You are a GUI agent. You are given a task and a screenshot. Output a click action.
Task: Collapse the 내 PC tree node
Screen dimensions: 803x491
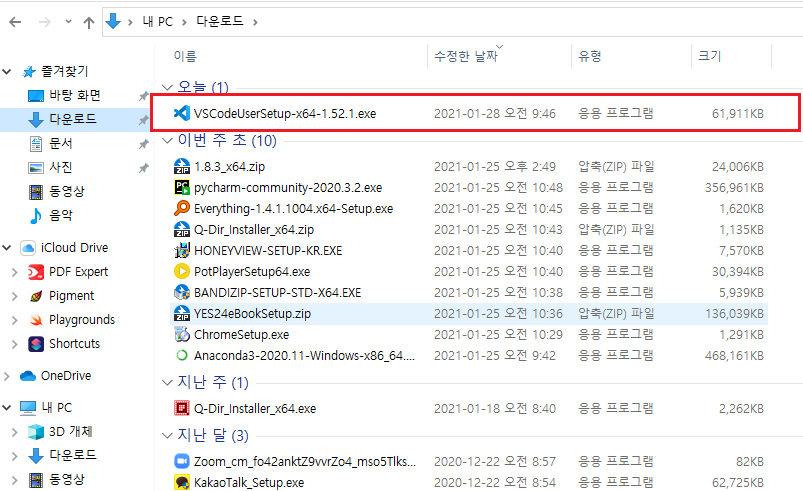click(7, 408)
